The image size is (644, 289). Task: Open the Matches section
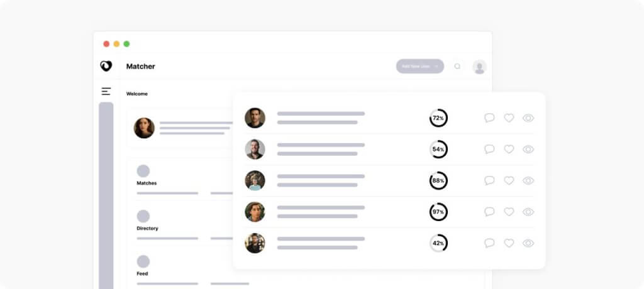(147, 183)
